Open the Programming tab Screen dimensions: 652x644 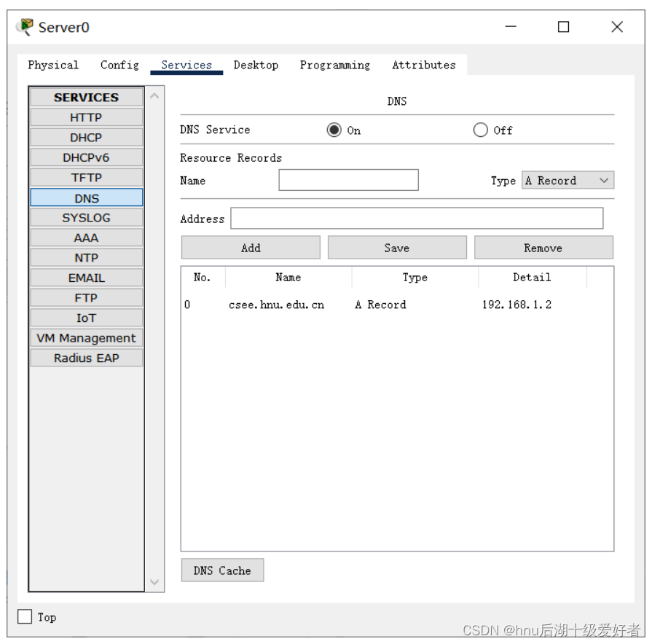(334, 65)
